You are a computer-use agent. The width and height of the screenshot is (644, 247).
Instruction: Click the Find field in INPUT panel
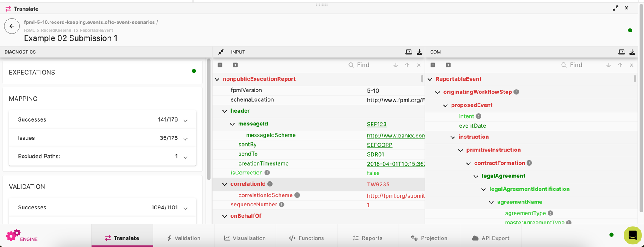tap(371, 65)
